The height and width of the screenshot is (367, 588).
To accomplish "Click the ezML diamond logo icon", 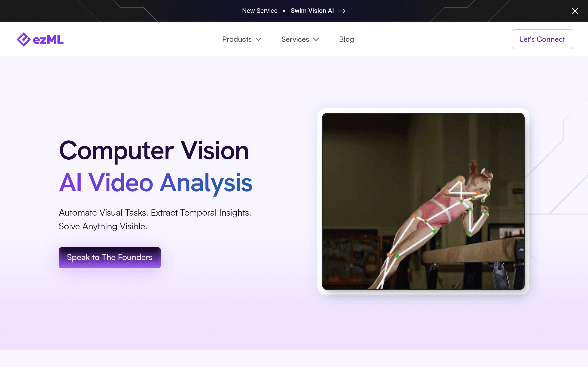I will coord(23,39).
